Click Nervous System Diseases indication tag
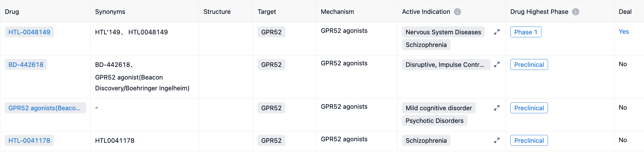 coord(443,32)
